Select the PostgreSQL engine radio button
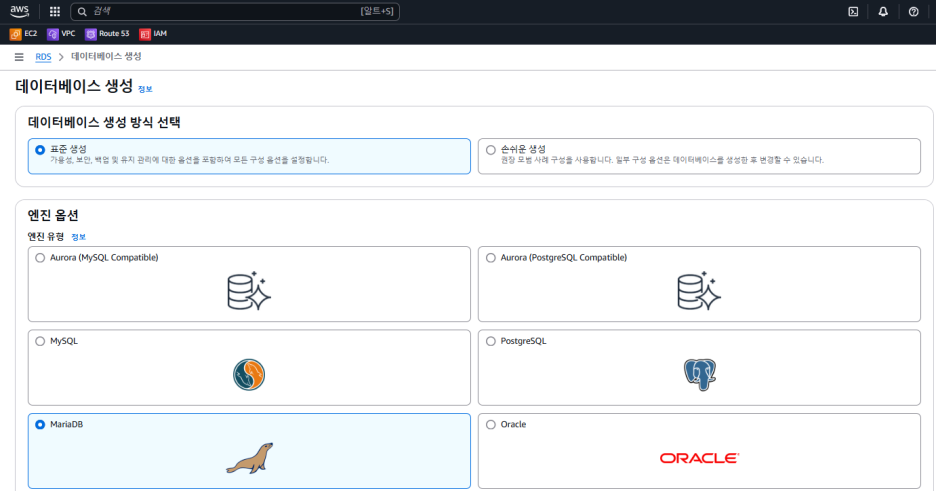This screenshot has height=491, width=936. 491,341
